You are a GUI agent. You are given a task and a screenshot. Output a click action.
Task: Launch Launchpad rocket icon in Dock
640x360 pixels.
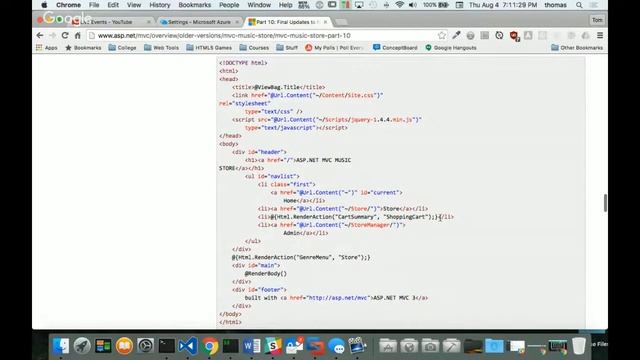pyautogui.click(x=82, y=346)
